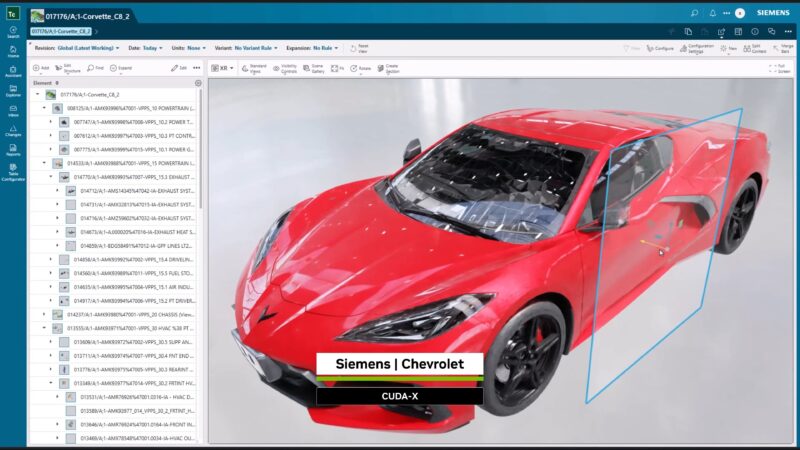Switch the viewer to Full Screen
800x450 pixels.
(x=780, y=68)
